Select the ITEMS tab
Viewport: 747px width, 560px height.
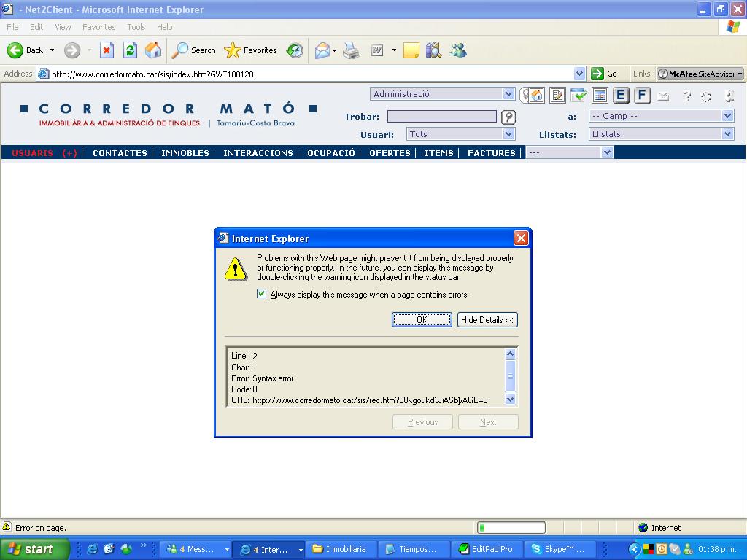tap(438, 153)
